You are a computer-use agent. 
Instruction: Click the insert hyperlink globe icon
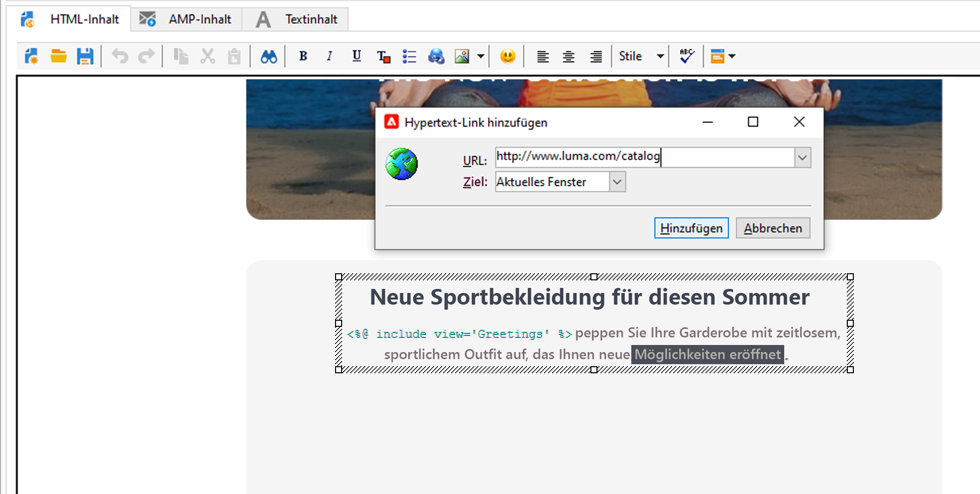[x=436, y=56]
